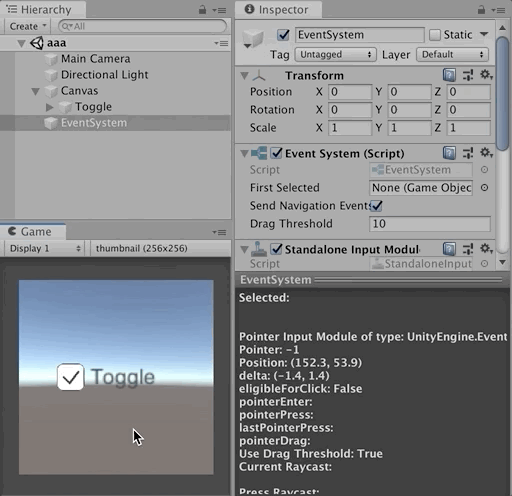Open Standalone Input Module help icon

coord(449,249)
